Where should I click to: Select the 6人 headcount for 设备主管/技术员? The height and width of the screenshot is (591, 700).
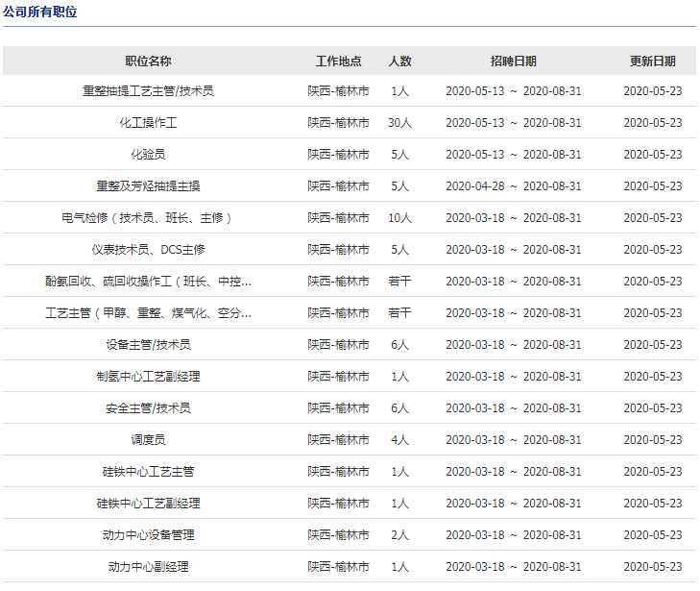400,345
